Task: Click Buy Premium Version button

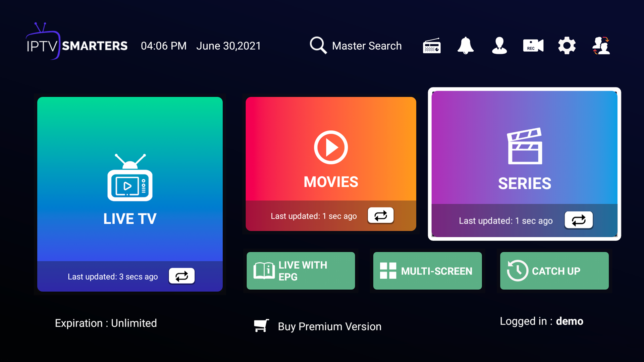Action: coord(318,327)
